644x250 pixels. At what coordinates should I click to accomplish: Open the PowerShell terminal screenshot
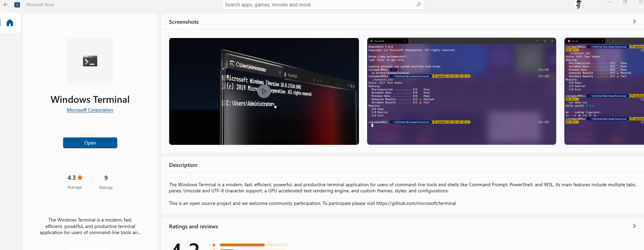[462, 91]
